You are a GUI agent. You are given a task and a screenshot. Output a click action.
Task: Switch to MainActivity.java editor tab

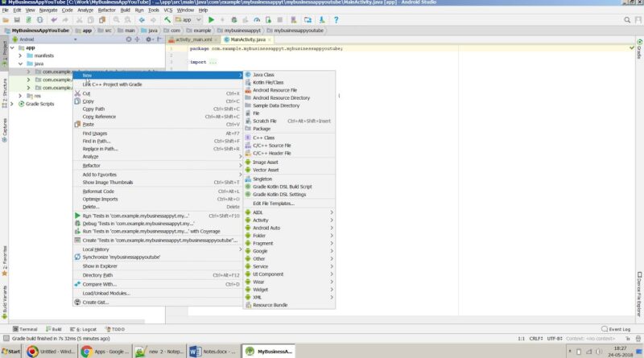tap(248, 39)
